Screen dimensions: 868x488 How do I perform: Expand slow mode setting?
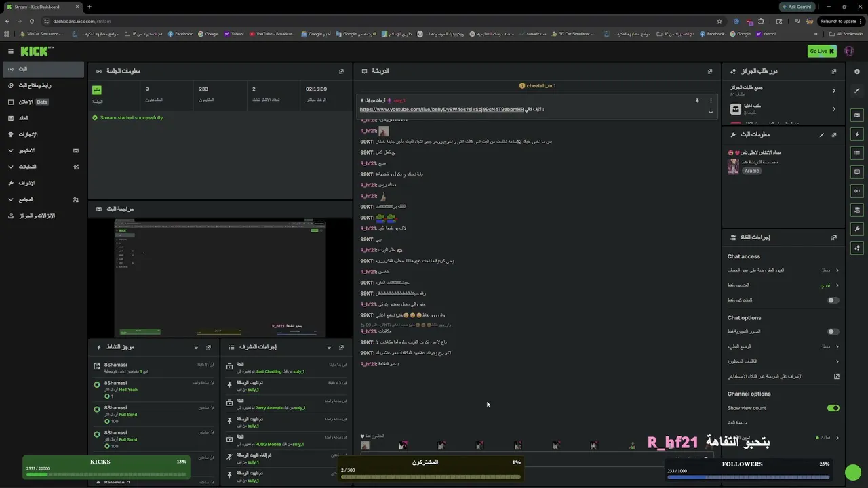tap(837, 346)
